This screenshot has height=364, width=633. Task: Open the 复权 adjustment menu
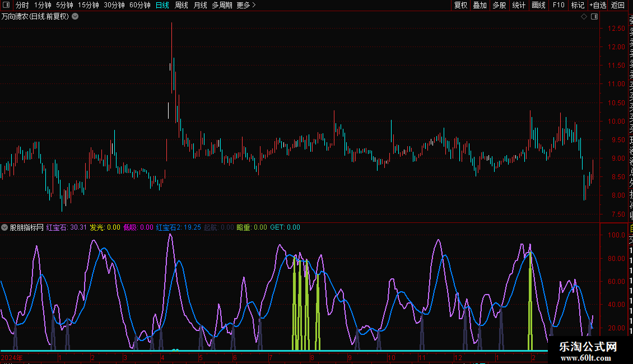coord(460,5)
